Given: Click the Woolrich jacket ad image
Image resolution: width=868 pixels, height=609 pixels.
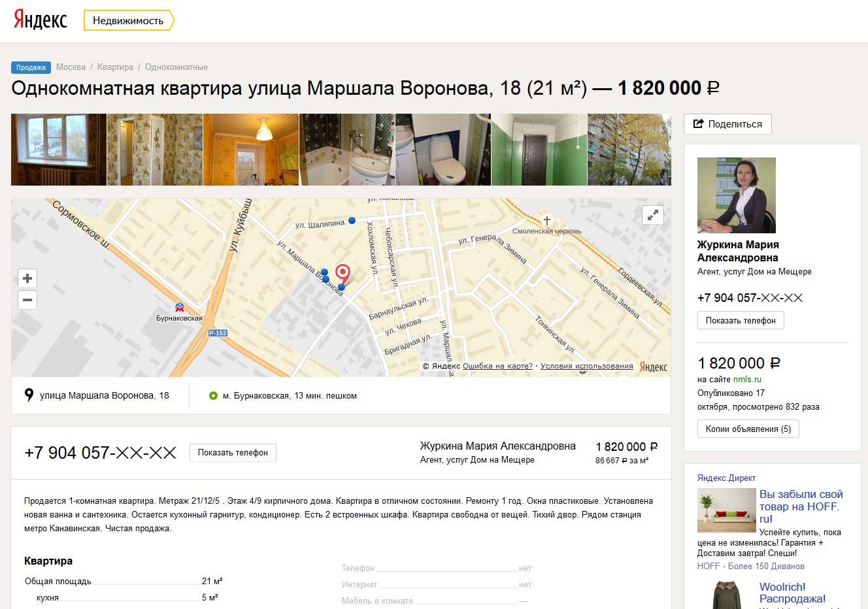Looking at the screenshot, I should [x=727, y=595].
